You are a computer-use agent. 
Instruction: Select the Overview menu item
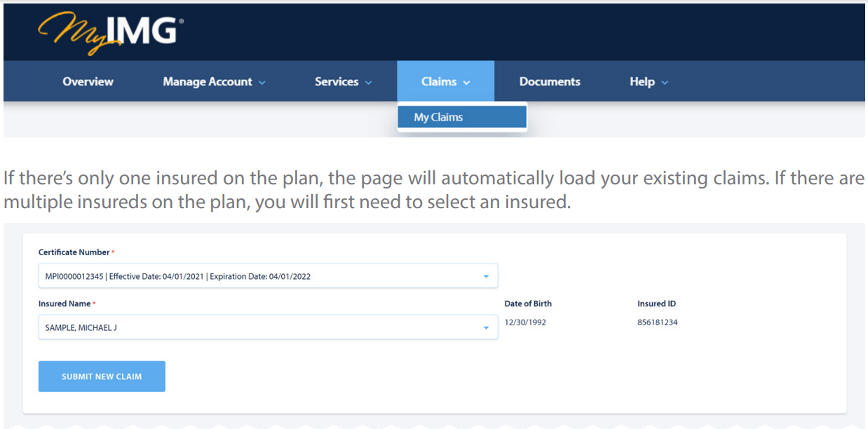point(88,81)
